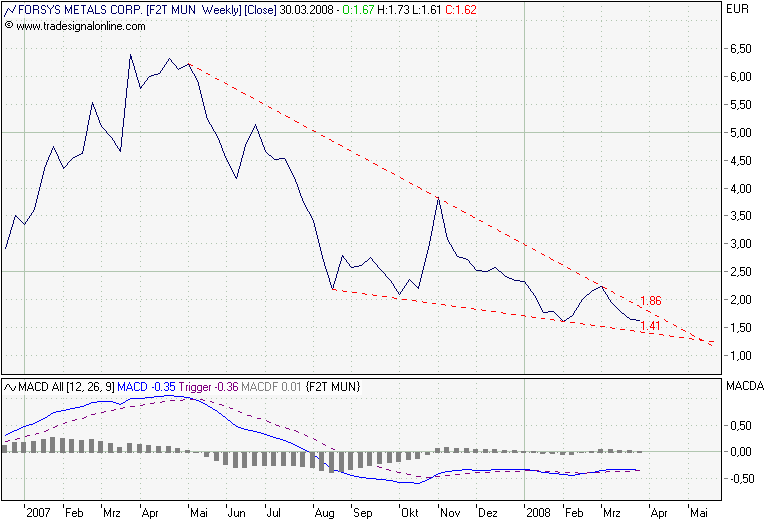
Task: Click the 3,00 price axis label
Action: 741,244
